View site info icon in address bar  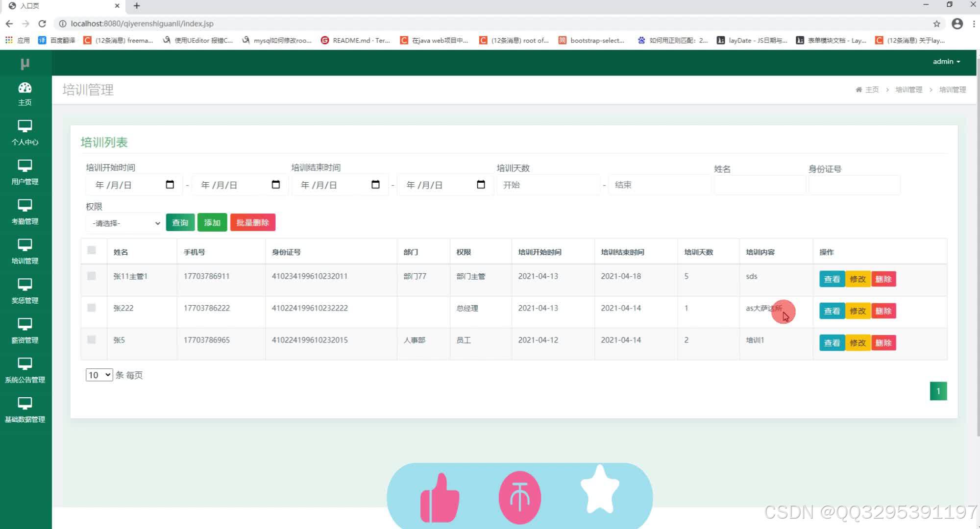(x=62, y=24)
